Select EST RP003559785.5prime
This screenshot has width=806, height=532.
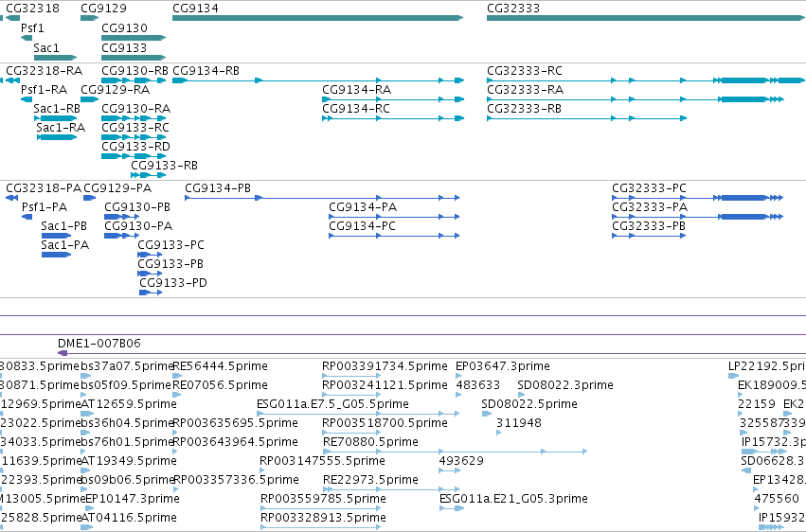point(321,509)
